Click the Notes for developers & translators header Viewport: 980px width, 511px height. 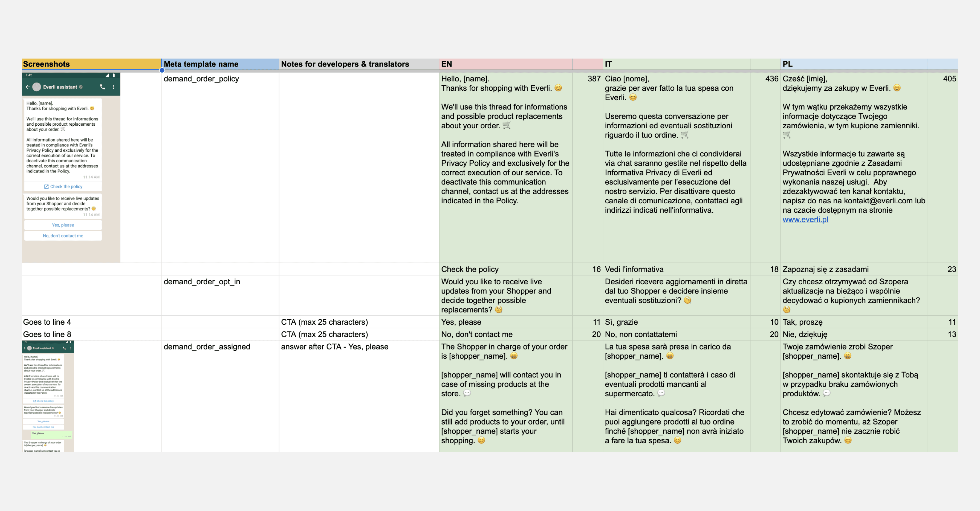tap(358, 64)
